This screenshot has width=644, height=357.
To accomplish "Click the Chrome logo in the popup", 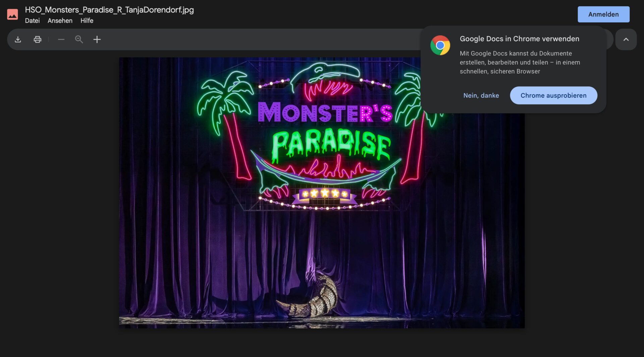I will point(440,45).
